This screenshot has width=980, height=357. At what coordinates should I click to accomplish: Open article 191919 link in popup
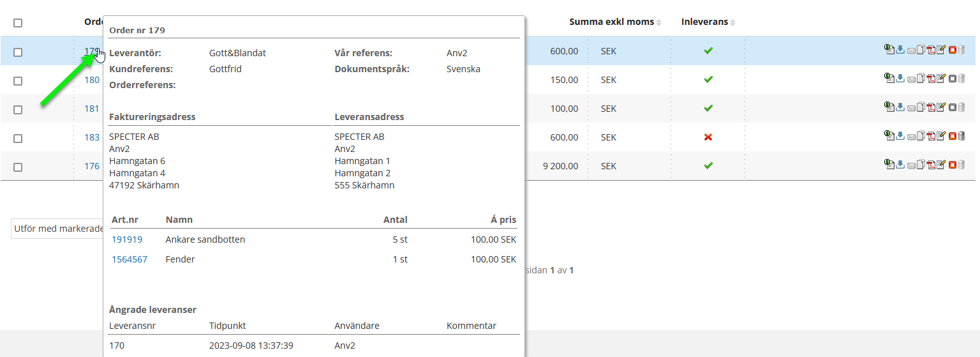pos(127,239)
